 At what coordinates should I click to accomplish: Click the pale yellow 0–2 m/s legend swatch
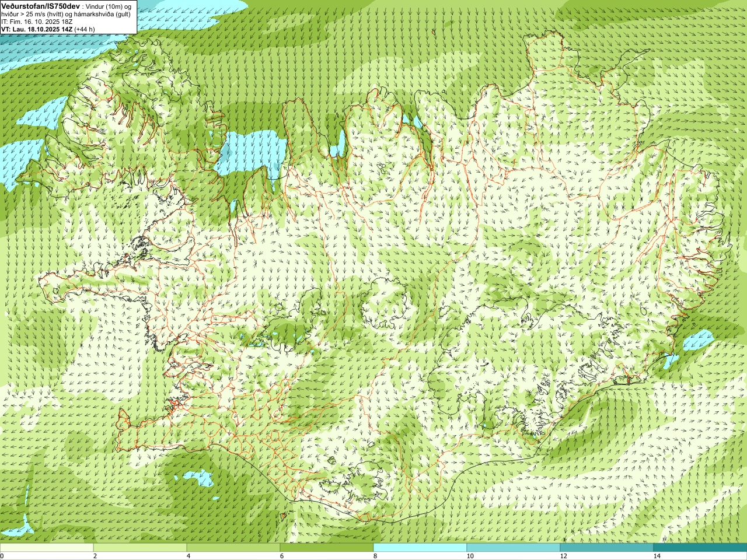point(47,548)
